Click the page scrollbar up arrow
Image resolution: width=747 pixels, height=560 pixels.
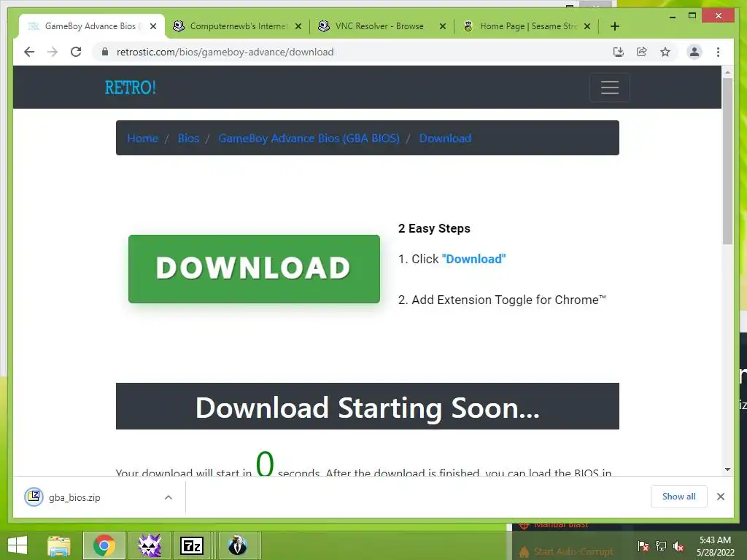[x=727, y=72]
